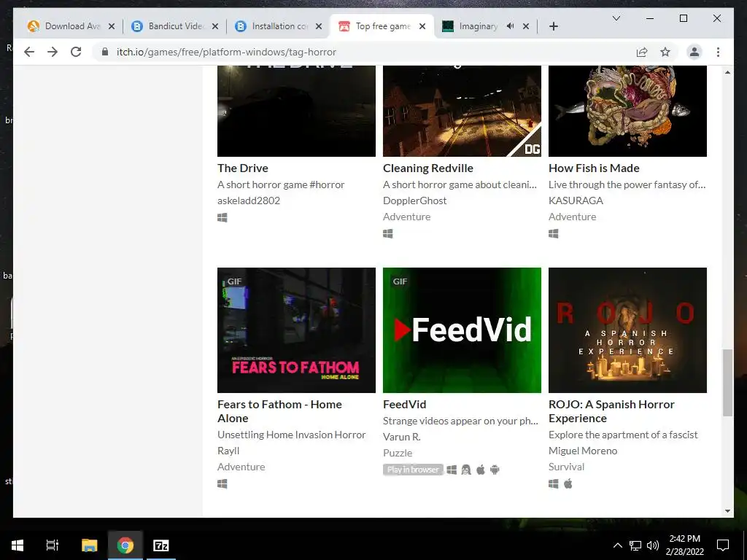Open the Chrome three-dot menu
This screenshot has height=560, width=747.
point(718,52)
